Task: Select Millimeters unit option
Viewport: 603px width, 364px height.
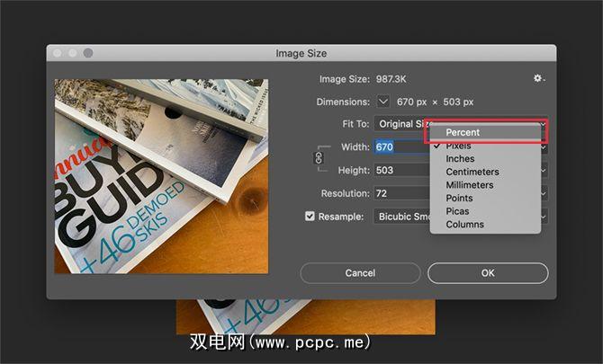Action: click(x=486, y=184)
